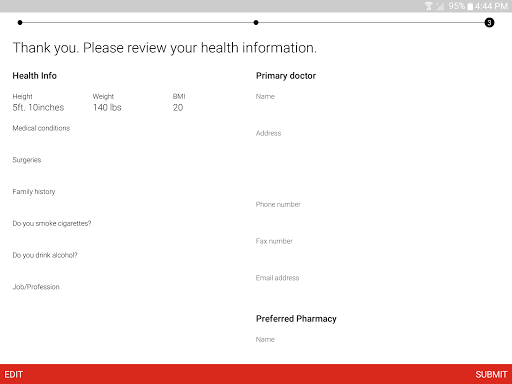
Task: Click the battery icon in status bar
Action: pos(470,6)
